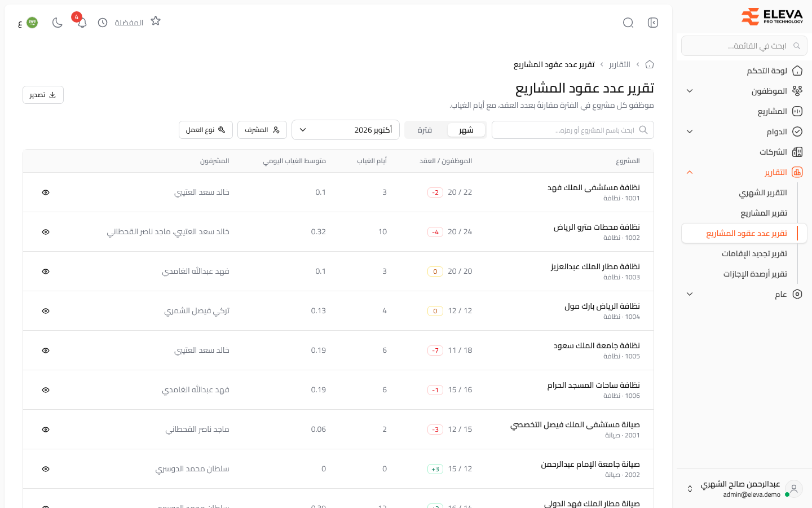Click the المفضلة favorites label
Image resolution: width=812 pixels, height=508 pixels.
pos(129,23)
